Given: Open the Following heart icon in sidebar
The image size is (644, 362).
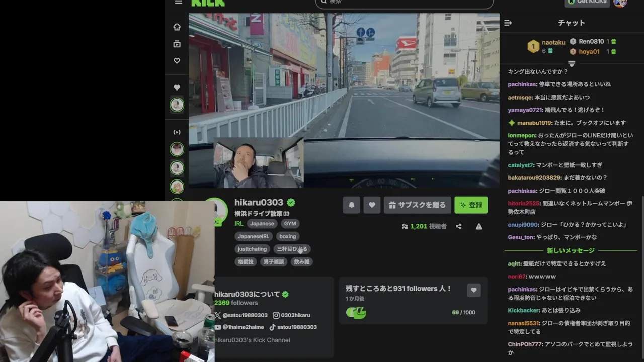Looking at the screenshot, I should (177, 61).
